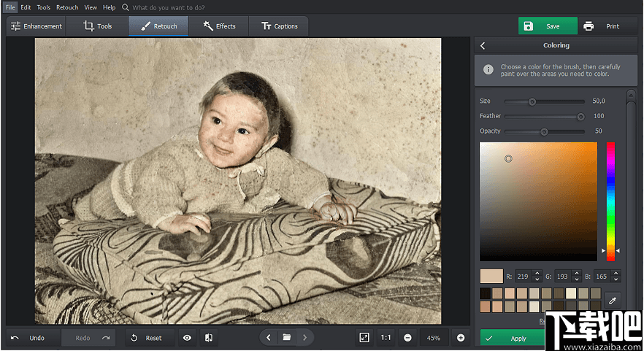
Task: Zoom in with the plus icon
Action: (461, 338)
